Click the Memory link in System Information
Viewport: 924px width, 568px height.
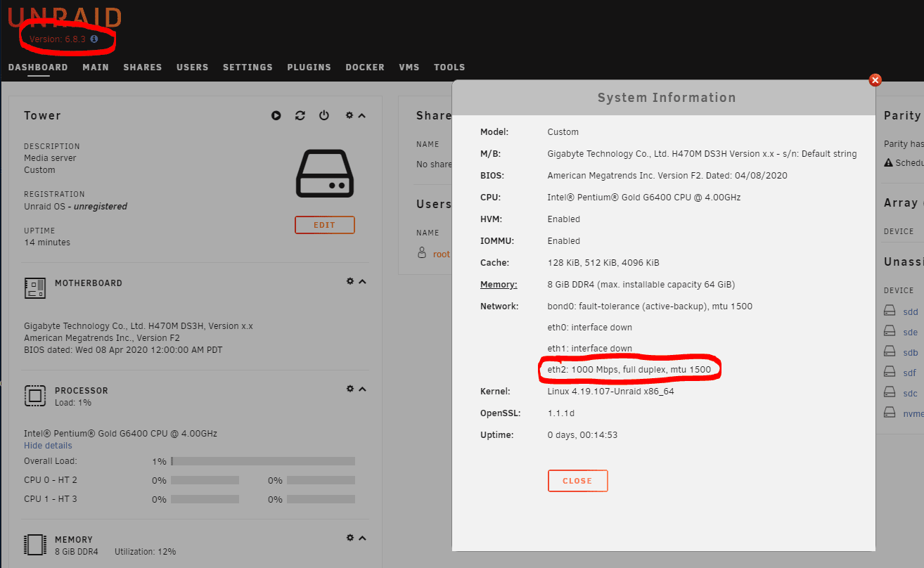point(499,285)
